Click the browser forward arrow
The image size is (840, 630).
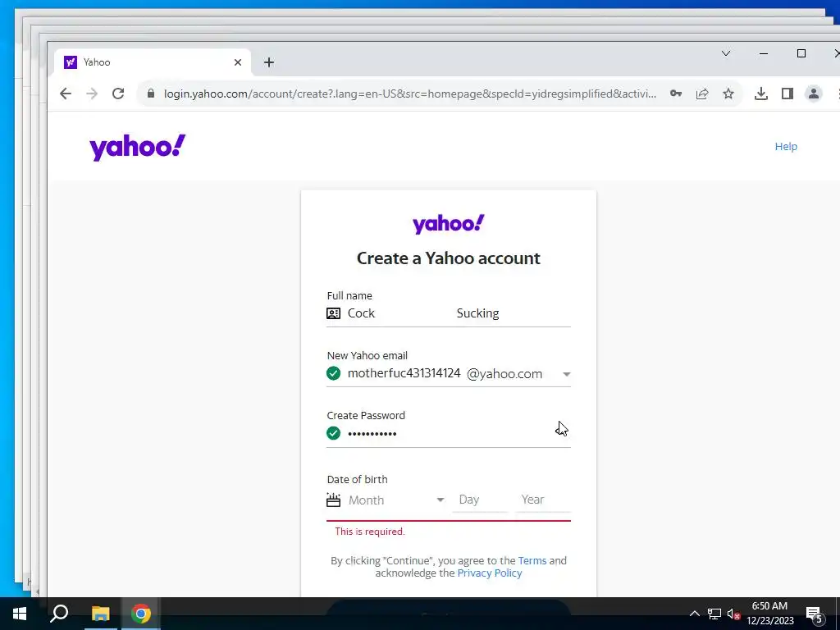92,94
